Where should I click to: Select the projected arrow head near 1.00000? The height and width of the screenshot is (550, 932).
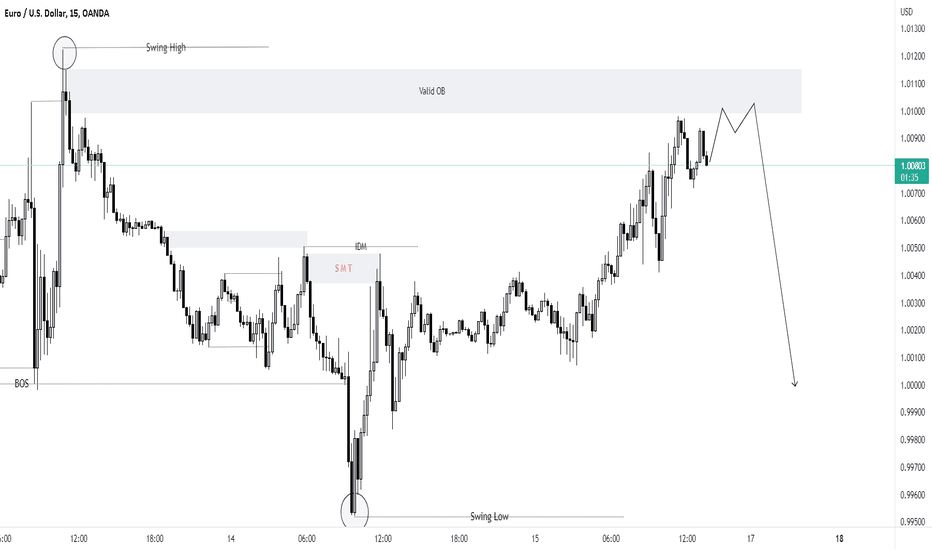click(795, 384)
